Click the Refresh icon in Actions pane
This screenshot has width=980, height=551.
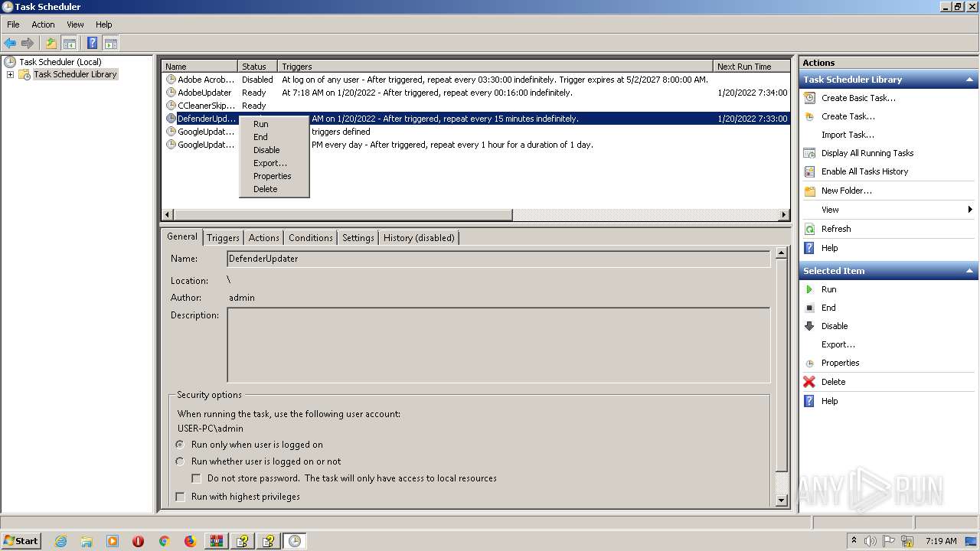(809, 229)
